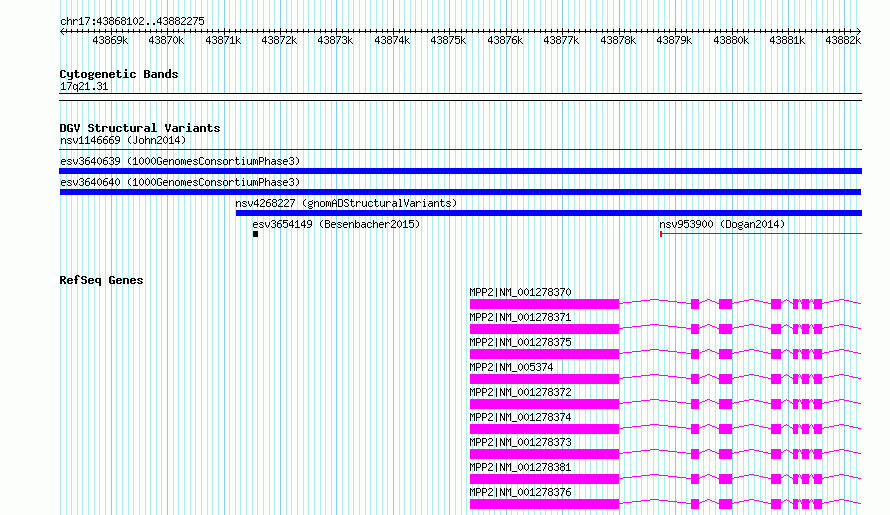Click the 43872k ruler tick label
The image size is (890, 515).
[279, 40]
